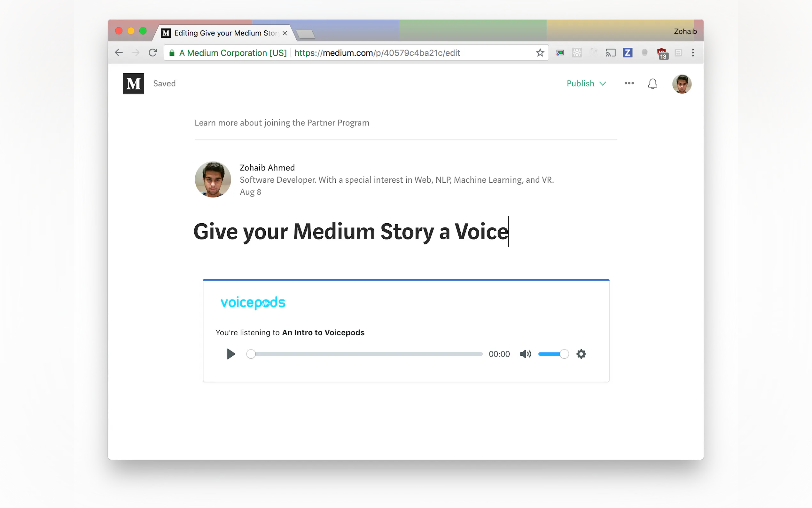This screenshot has height=508, width=812.
Task: Click the URL address bar
Action: tap(403, 53)
